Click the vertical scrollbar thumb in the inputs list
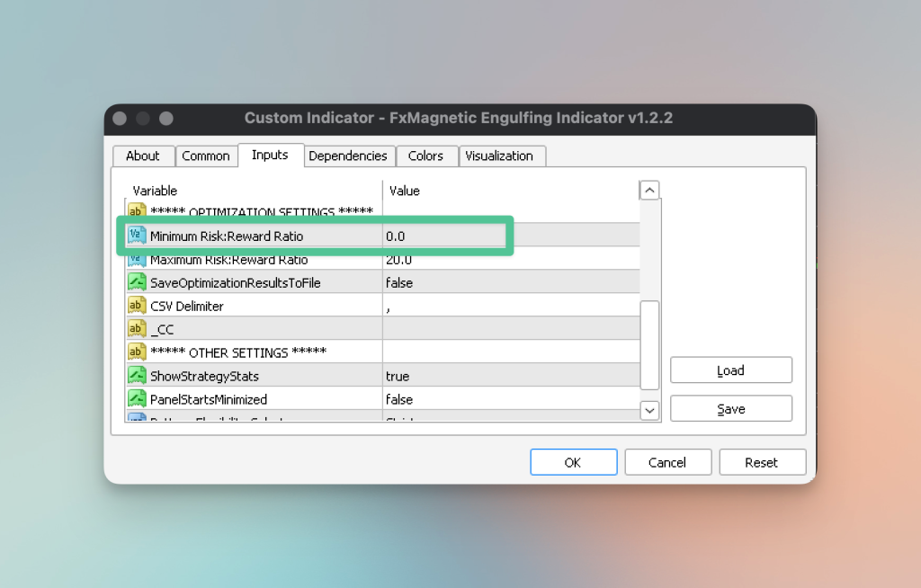Viewport: 921px width, 588px height. click(x=649, y=345)
